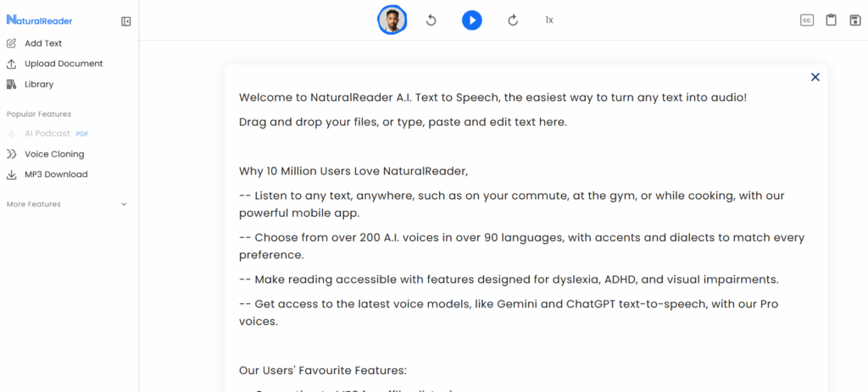Toggle closed captions CC icon
The image size is (868, 392).
pos(807,20)
